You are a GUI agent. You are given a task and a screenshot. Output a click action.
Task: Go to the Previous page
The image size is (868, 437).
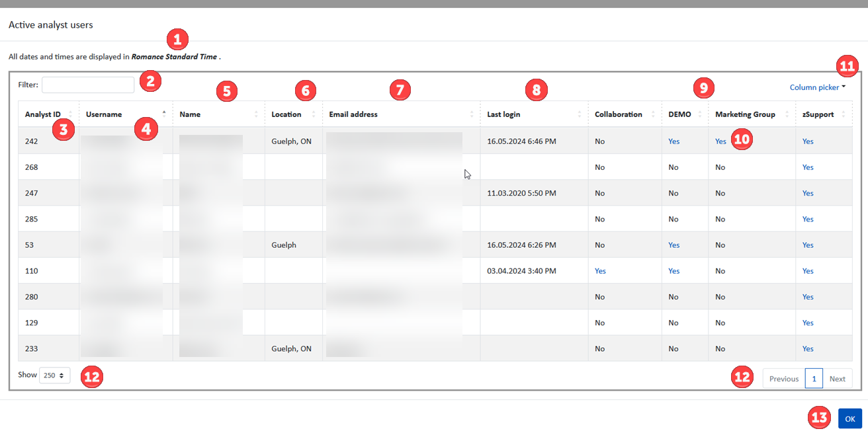click(x=783, y=379)
